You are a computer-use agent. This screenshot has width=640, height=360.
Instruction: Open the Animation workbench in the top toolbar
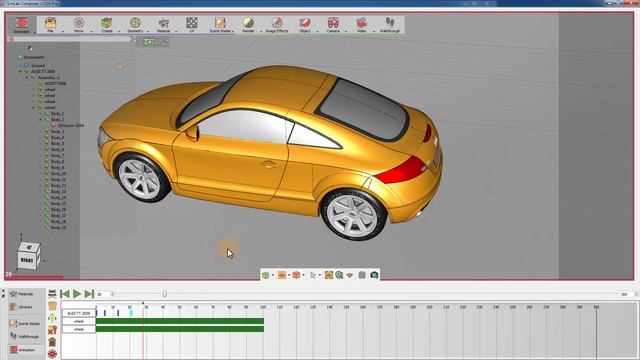pyautogui.click(x=22, y=25)
